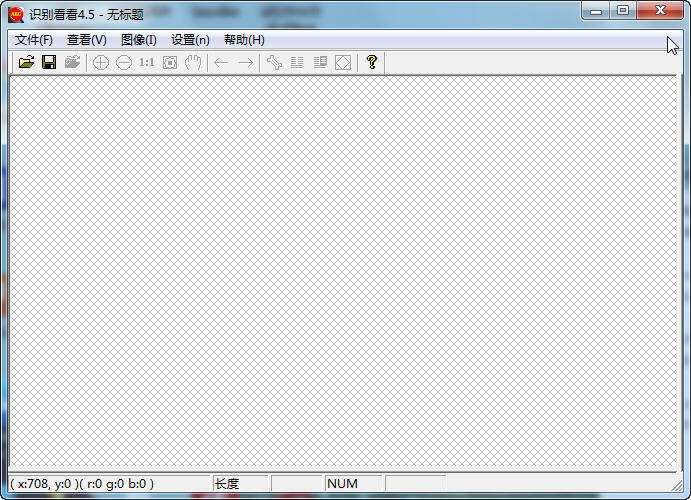691x500 pixels.
Task: Click the coordinates readout in status bar
Action: point(82,484)
